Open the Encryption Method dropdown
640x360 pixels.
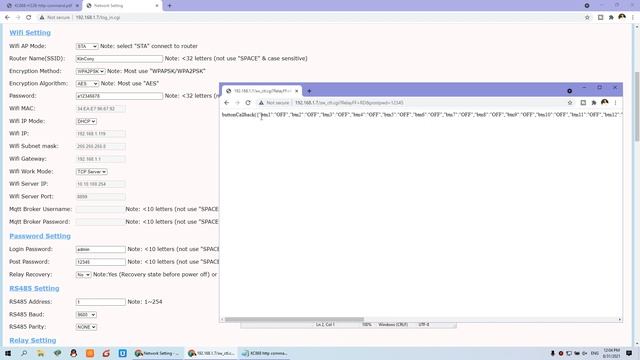click(90, 71)
